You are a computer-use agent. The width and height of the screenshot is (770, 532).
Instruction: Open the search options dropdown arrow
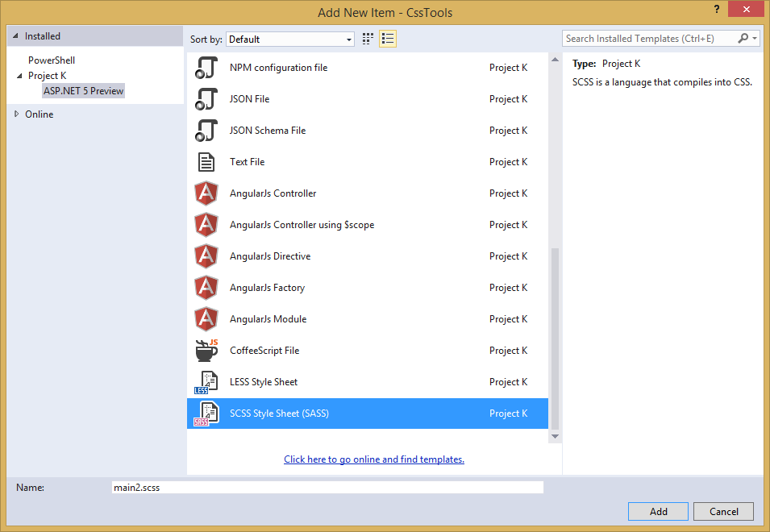755,38
